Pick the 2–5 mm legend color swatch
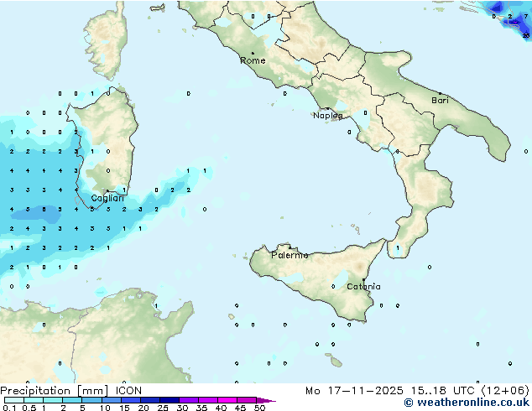 (x=72, y=400)
